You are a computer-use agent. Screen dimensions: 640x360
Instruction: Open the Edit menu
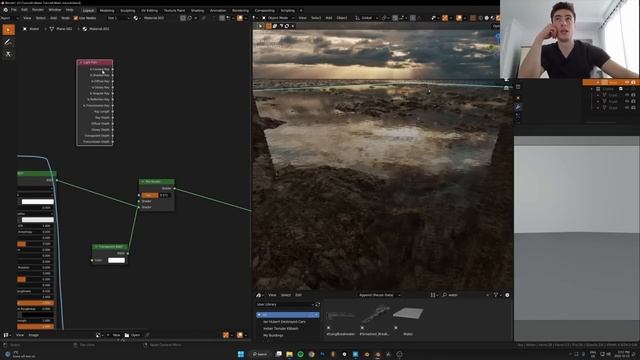(x=24, y=10)
